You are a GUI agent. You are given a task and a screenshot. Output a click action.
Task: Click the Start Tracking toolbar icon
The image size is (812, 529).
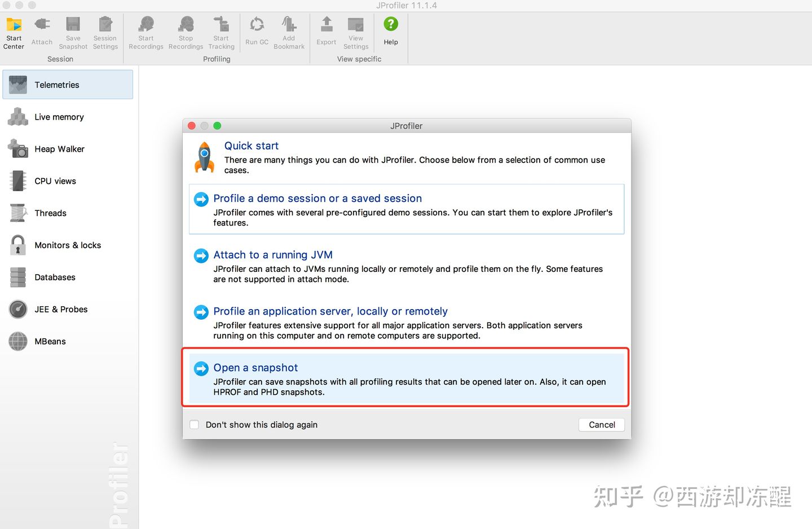(221, 24)
